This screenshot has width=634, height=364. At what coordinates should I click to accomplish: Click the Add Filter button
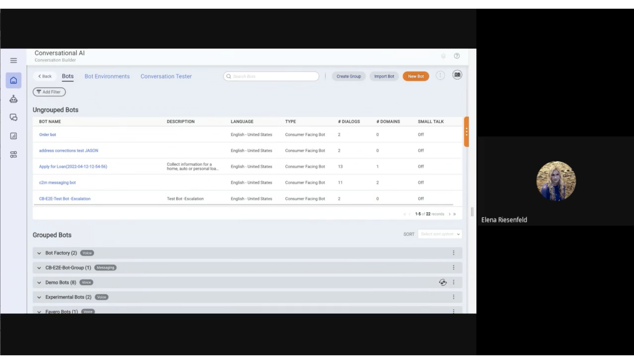click(x=49, y=92)
